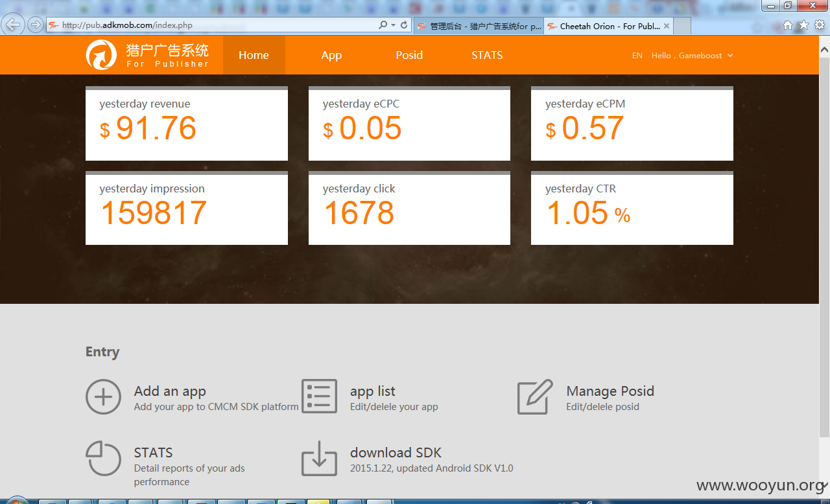The height and width of the screenshot is (504, 830).
Task: Switch language via the EN link
Action: coord(637,56)
